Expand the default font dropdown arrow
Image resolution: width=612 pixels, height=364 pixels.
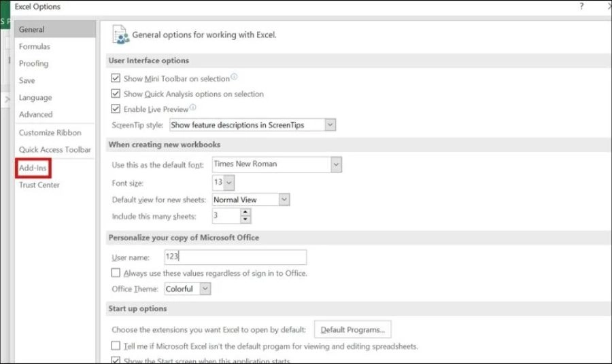(336, 164)
